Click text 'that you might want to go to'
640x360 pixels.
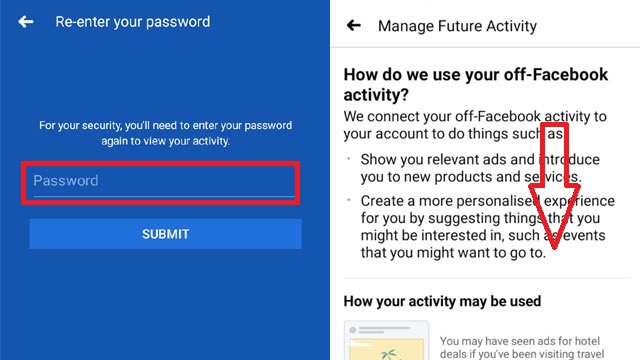point(453,253)
